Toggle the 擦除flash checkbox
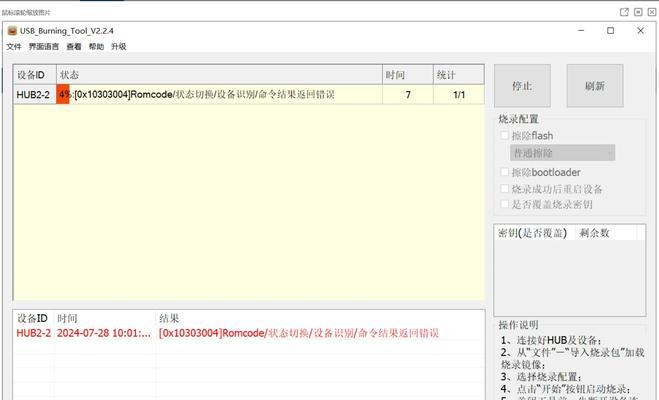This screenshot has width=659, height=400. pos(505,135)
